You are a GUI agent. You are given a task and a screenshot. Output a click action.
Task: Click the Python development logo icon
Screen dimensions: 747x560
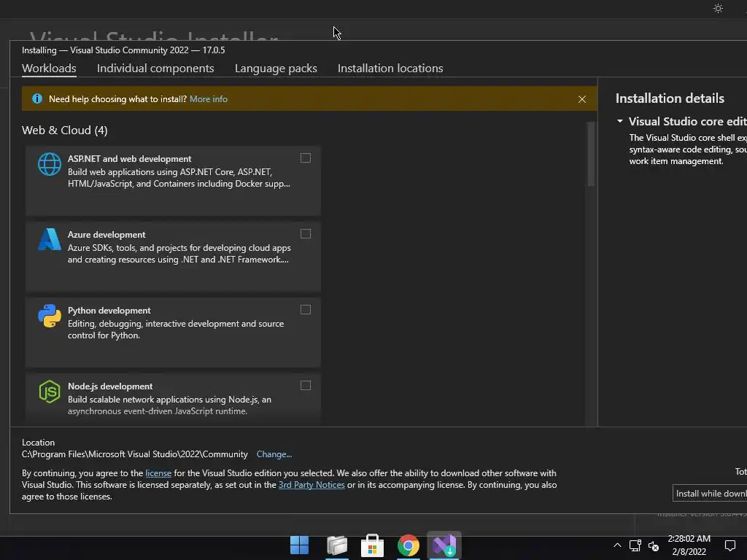pos(50,316)
